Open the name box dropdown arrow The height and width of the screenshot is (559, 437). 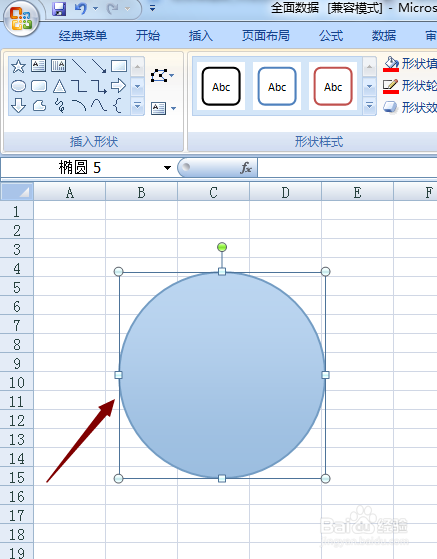click(x=167, y=168)
